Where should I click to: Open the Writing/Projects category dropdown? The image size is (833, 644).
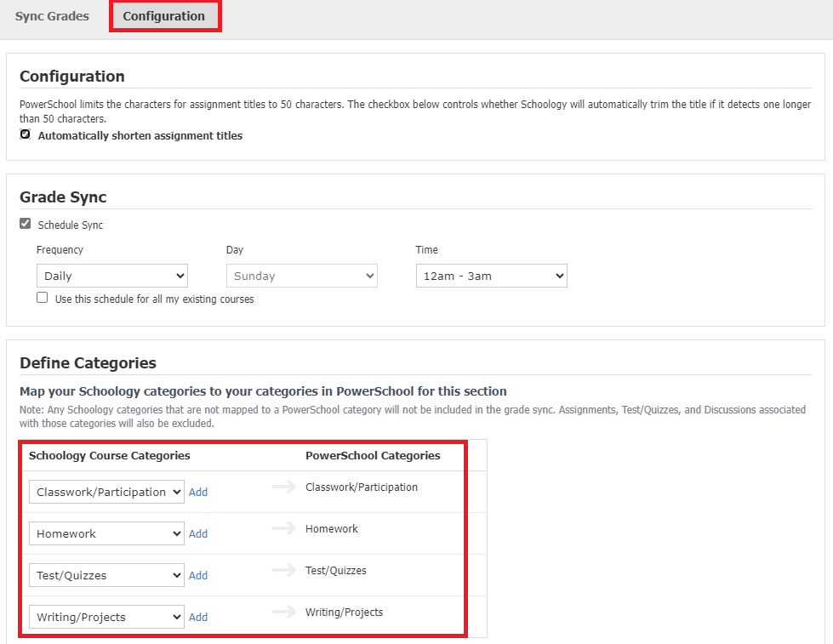(x=106, y=617)
